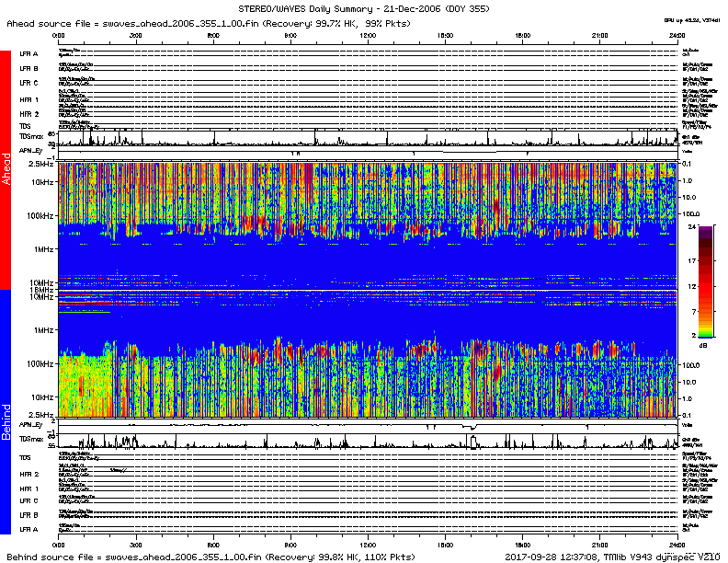Click the 0.1 right-axis tick of Behind spectrogram
Image resolution: width=728 pixels, height=563 pixels.
688,416
